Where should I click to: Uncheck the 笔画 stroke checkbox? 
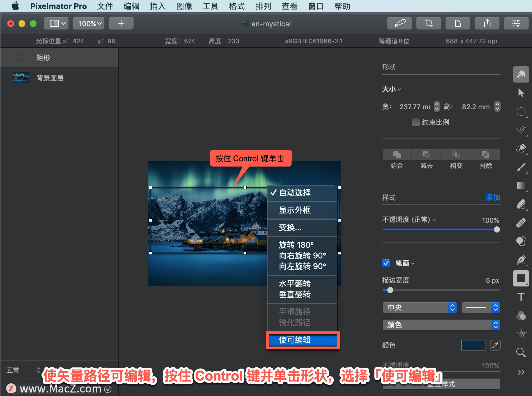386,263
